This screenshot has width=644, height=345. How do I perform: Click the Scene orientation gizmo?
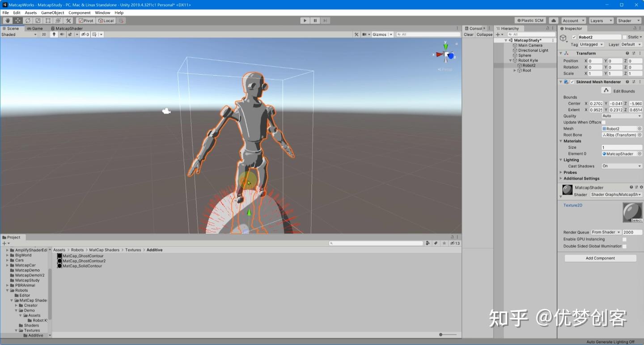click(x=445, y=55)
